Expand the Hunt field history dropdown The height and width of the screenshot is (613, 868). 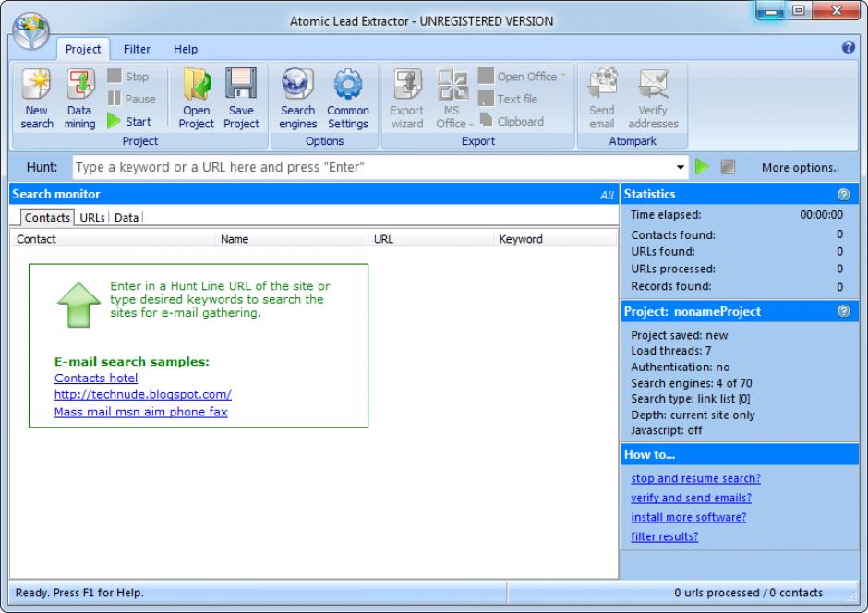click(x=681, y=167)
